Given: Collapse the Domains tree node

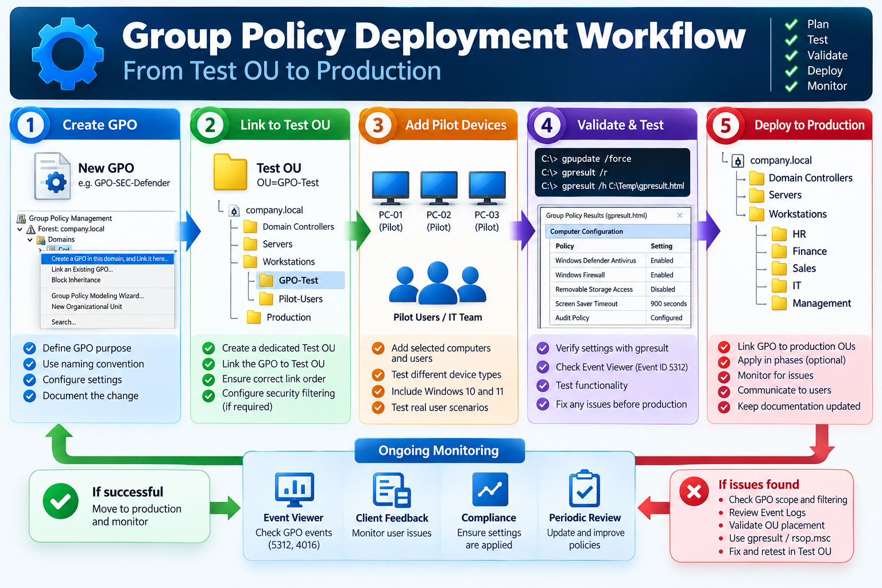Looking at the screenshot, I should [x=30, y=239].
